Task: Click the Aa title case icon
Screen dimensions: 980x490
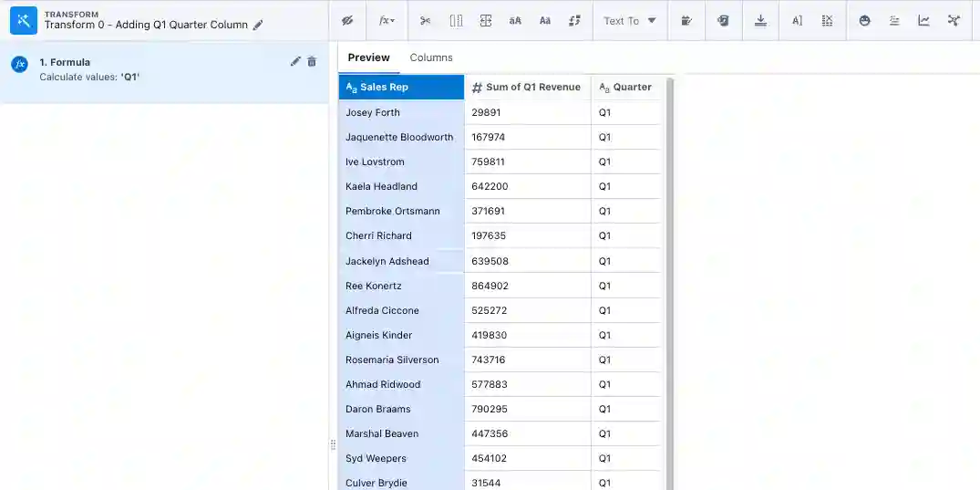Action: click(x=545, y=20)
